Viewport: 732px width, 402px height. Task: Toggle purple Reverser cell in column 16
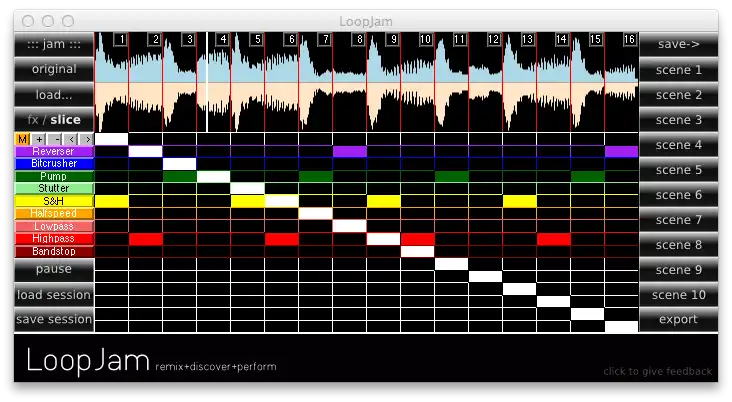tap(622, 151)
